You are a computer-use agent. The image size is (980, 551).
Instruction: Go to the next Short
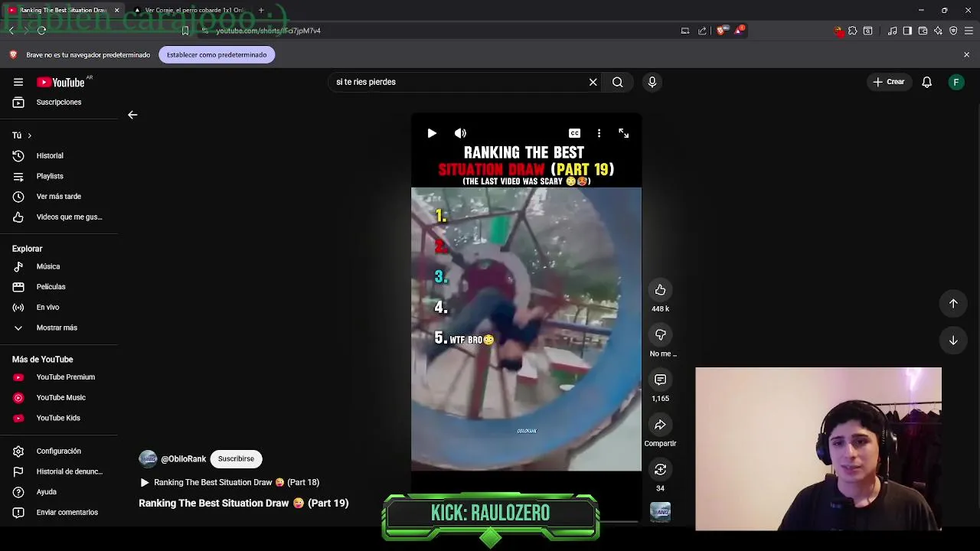[953, 341]
